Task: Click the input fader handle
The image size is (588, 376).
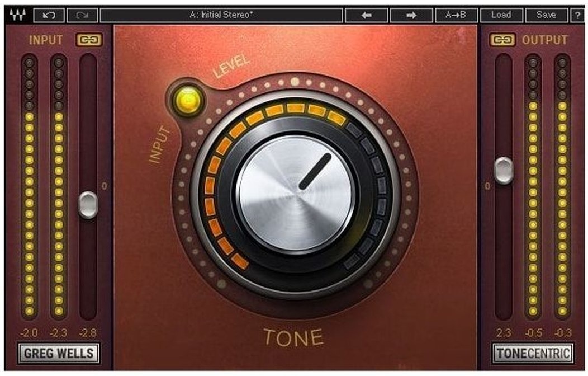Action: click(88, 205)
